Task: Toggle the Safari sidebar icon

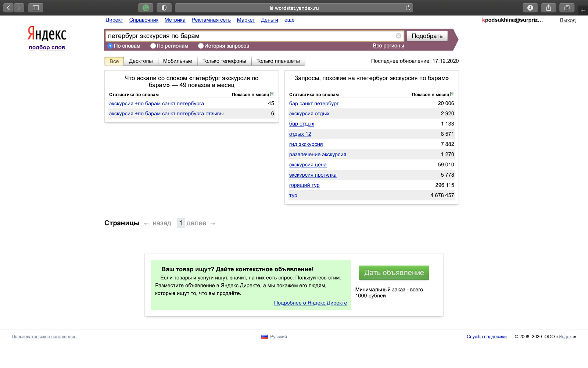Action: pyautogui.click(x=36, y=8)
